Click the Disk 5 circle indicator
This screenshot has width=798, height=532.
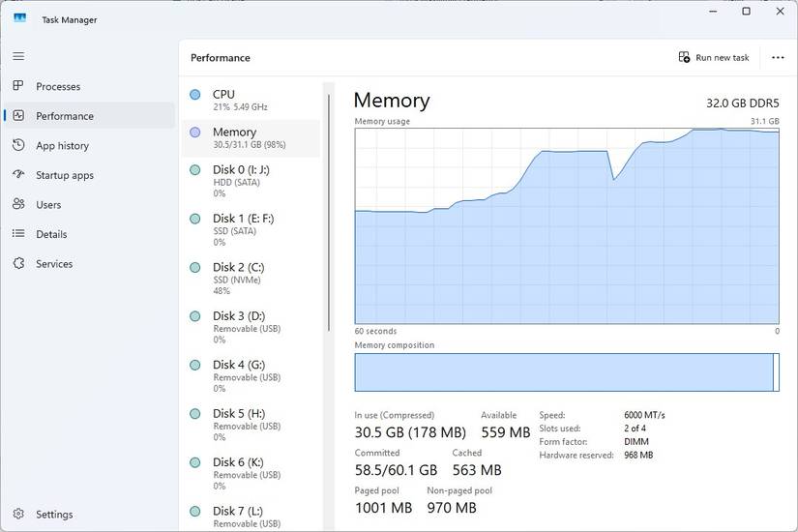pos(195,414)
